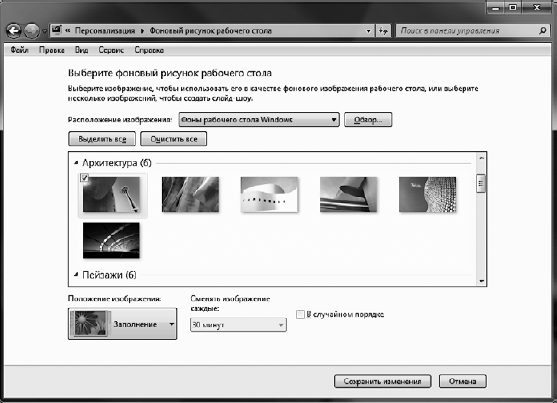Image resolution: width=557 pixels, height=403 pixels.
Task: Uncheck the first architecture wallpaper checkbox
Action: click(84, 177)
